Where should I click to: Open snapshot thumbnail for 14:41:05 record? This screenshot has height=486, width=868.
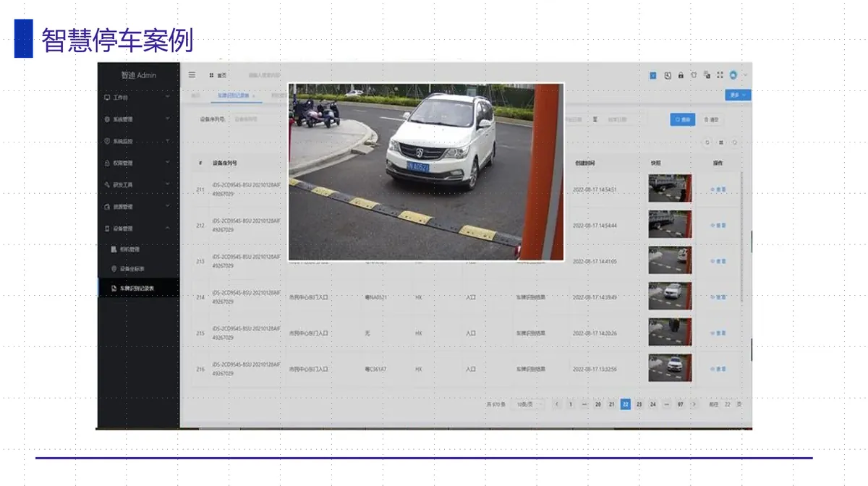[670, 260]
